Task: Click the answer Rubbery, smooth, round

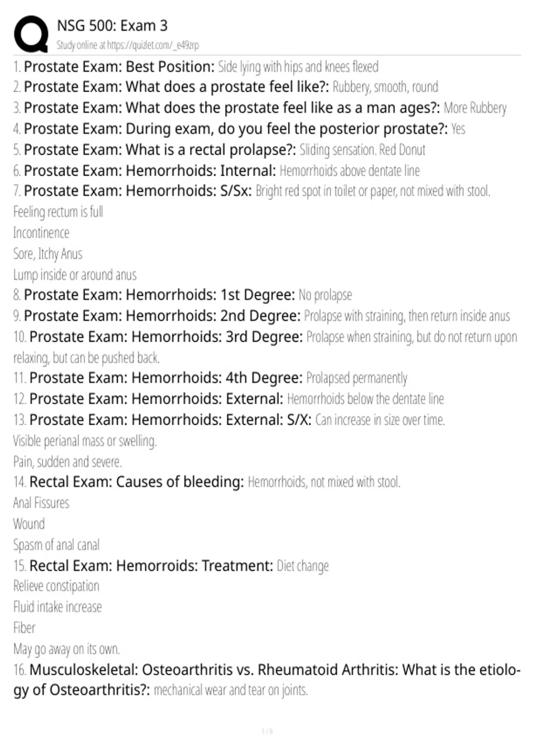Action: coord(385,87)
